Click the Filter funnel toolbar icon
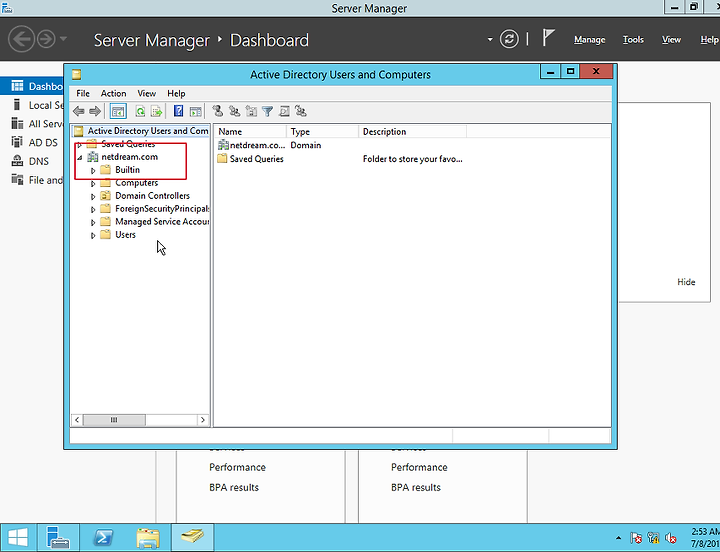Viewport: 720px width, 552px height. click(x=267, y=111)
